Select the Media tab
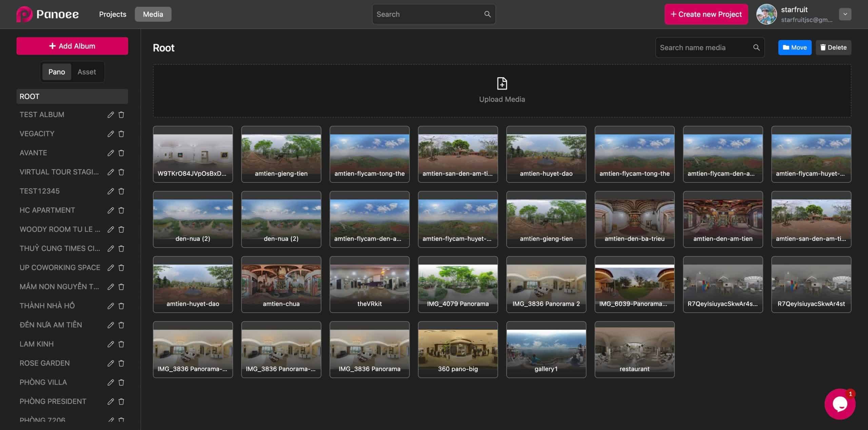This screenshot has width=868, height=430. pyautogui.click(x=153, y=14)
